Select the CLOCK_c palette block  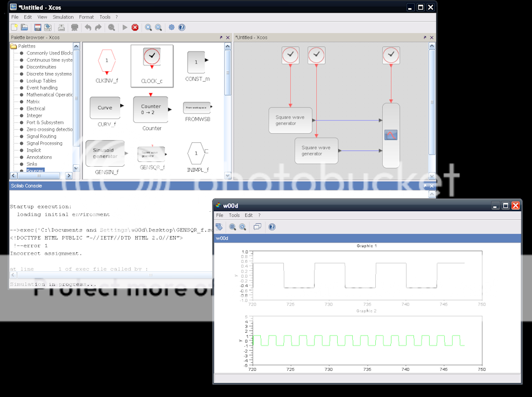click(x=152, y=66)
